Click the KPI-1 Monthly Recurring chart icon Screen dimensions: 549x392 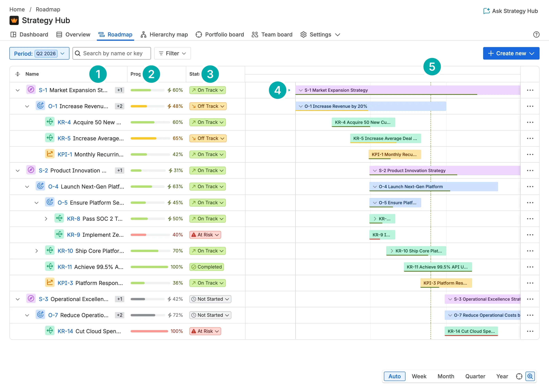coord(50,154)
